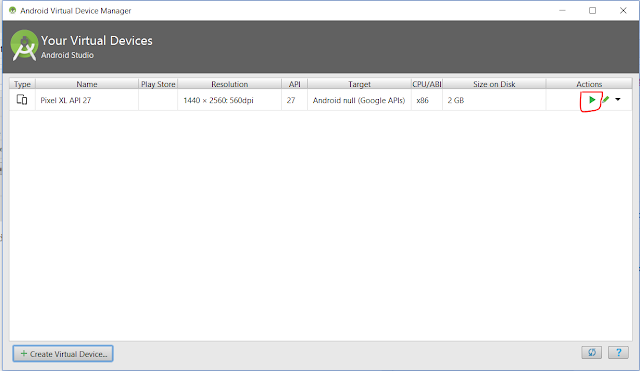This screenshot has width=640, height=371.
Task: Sort by API column header
Action: (294, 84)
